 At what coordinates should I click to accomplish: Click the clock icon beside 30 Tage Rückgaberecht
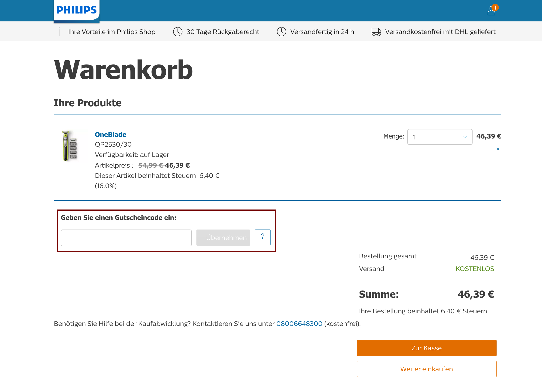[x=178, y=32]
